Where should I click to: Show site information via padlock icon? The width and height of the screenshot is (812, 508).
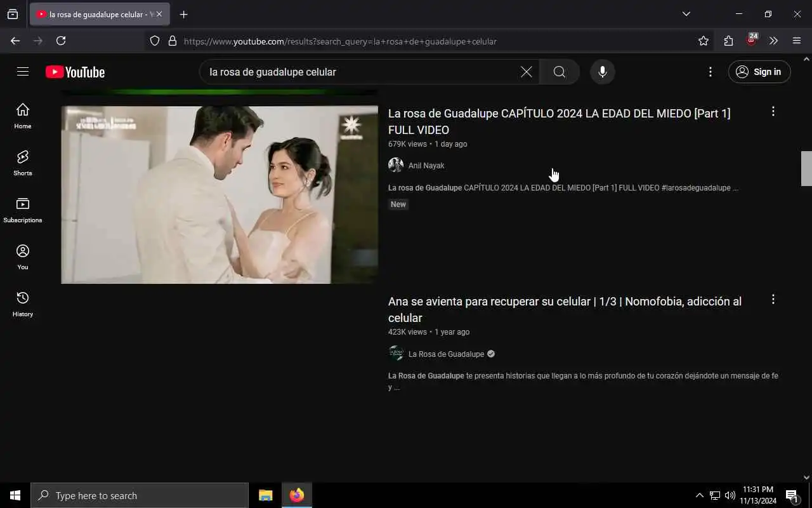[173, 41]
